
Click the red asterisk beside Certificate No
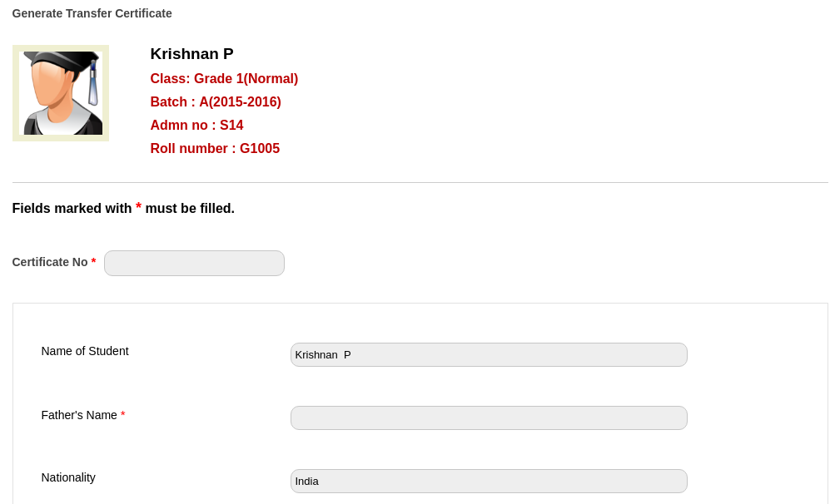tap(93, 263)
